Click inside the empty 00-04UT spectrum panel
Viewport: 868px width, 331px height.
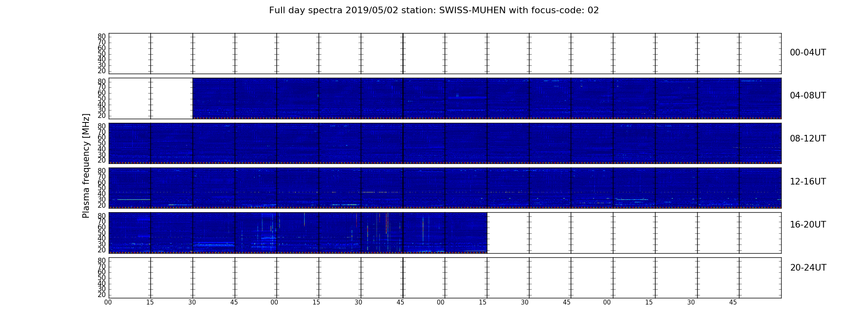click(x=445, y=53)
